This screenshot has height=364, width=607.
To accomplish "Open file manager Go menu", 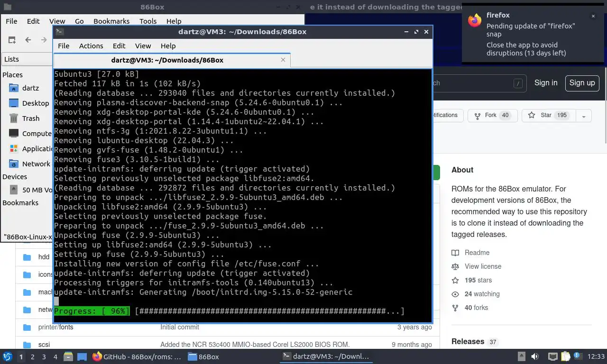I will click(79, 21).
